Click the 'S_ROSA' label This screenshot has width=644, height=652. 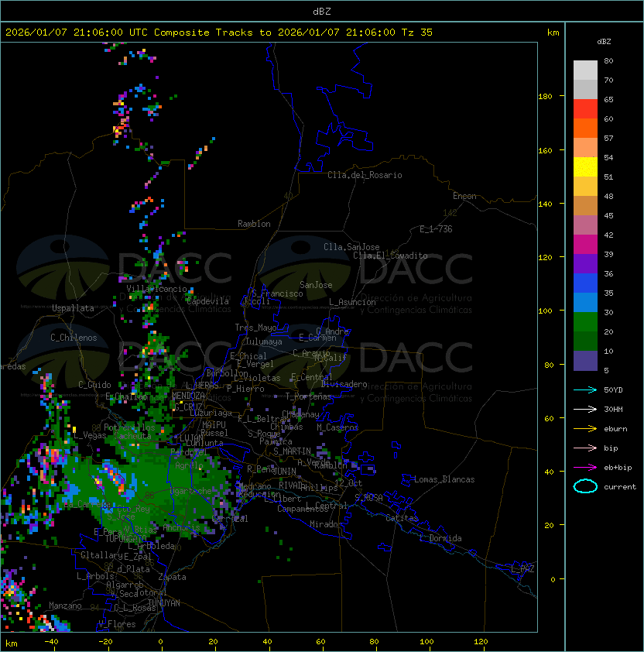[368, 498]
